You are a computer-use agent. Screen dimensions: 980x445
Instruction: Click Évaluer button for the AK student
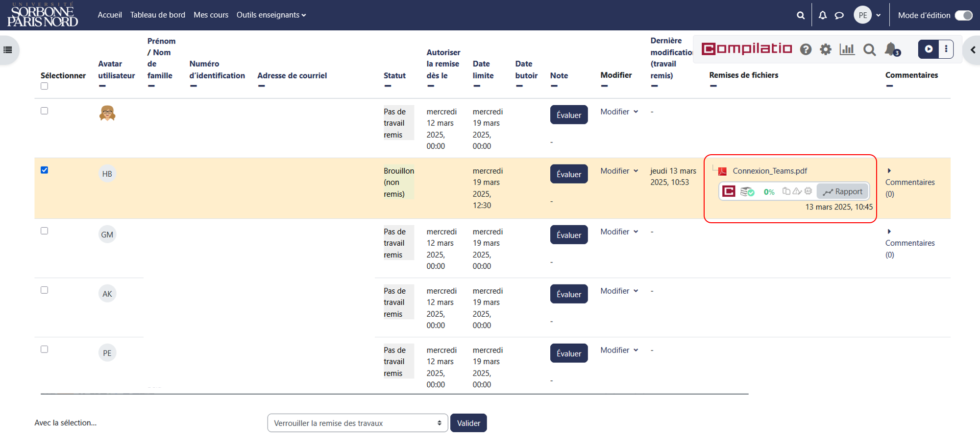(x=569, y=294)
